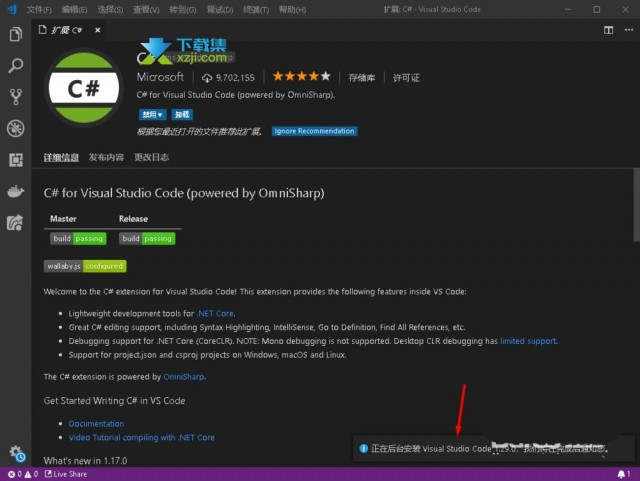Click the Master build passing badge

point(78,238)
